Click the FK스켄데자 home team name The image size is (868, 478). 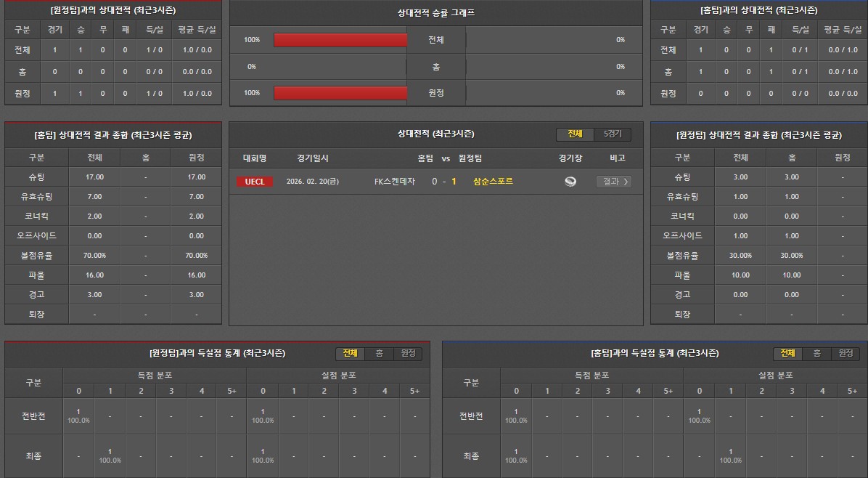click(394, 182)
